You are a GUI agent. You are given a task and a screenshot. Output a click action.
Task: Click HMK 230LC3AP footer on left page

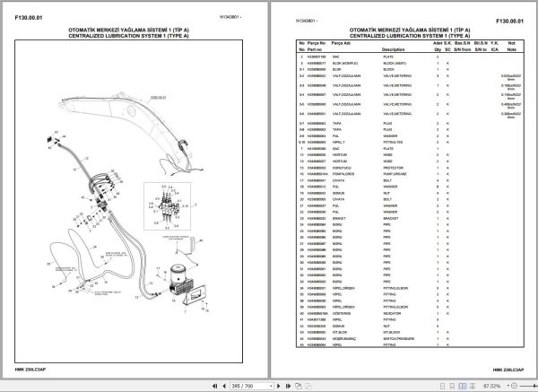coord(30,370)
